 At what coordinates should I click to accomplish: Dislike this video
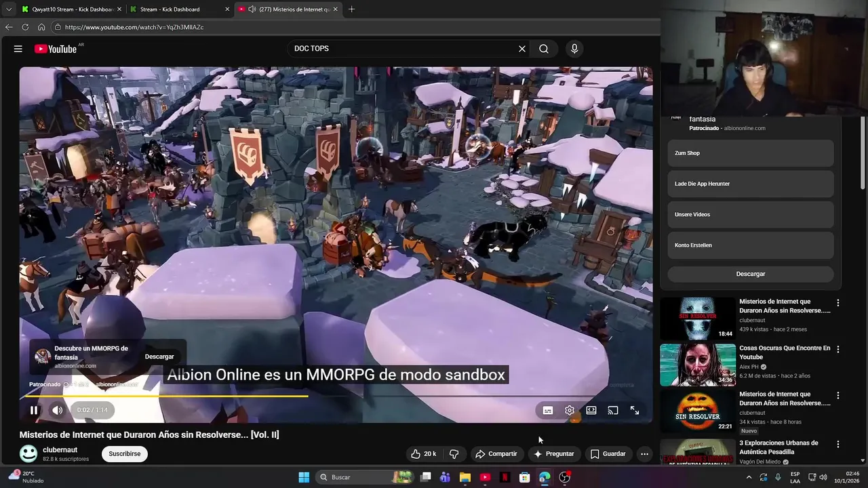point(454,454)
